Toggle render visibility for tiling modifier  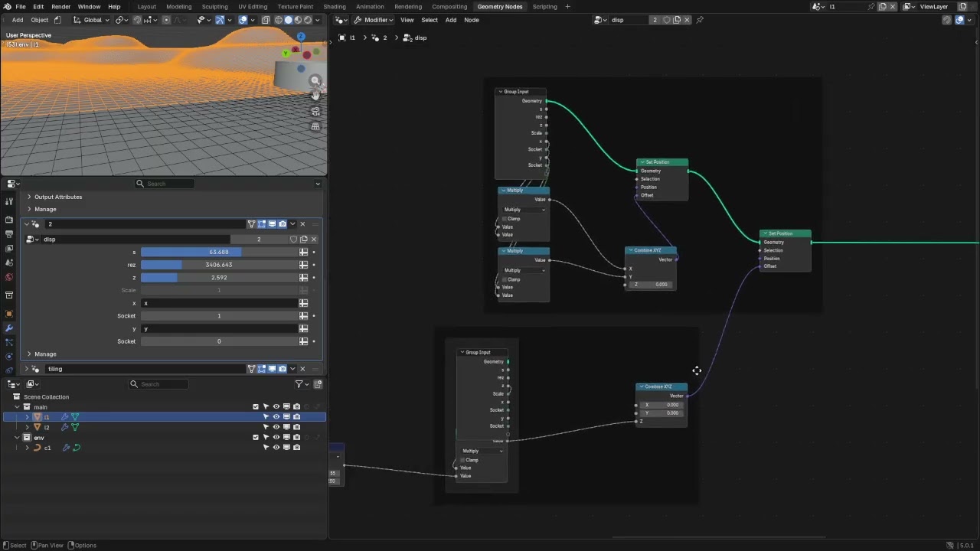click(282, 369)
